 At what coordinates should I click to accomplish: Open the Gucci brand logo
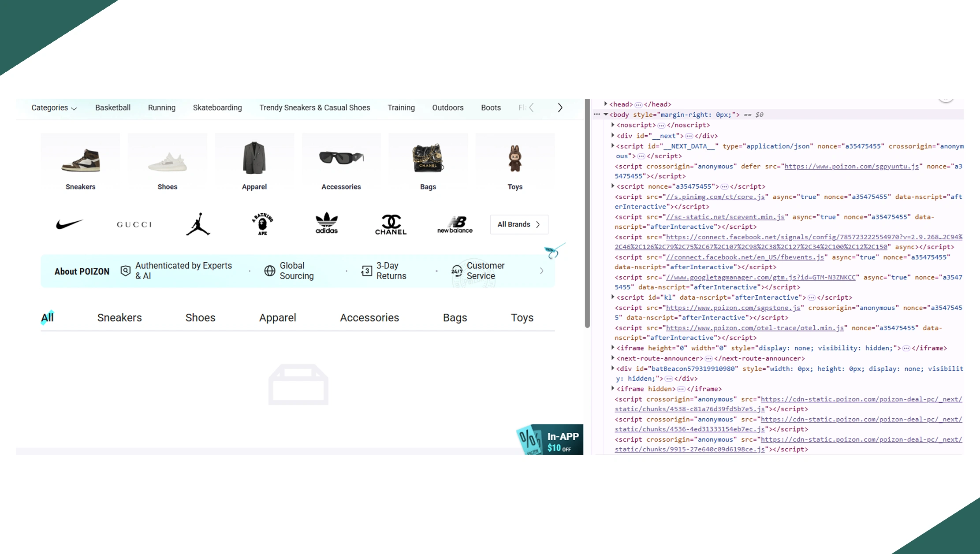tap(134, 224)
